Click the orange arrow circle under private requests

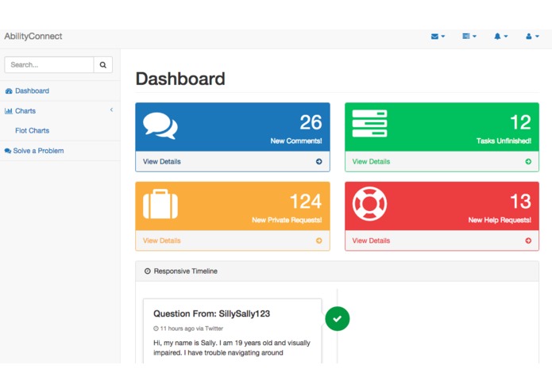point(319,240)
